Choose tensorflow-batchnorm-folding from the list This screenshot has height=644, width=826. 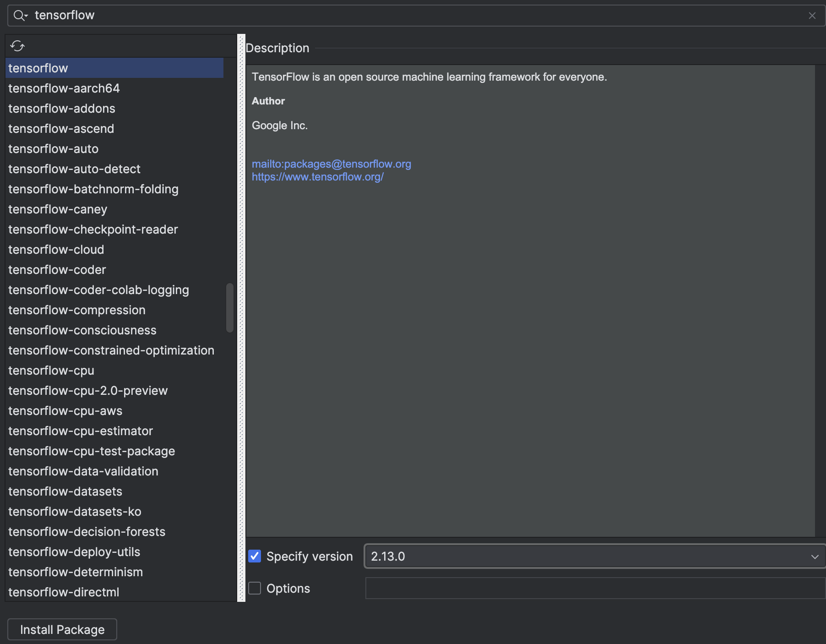click(114, 189)
